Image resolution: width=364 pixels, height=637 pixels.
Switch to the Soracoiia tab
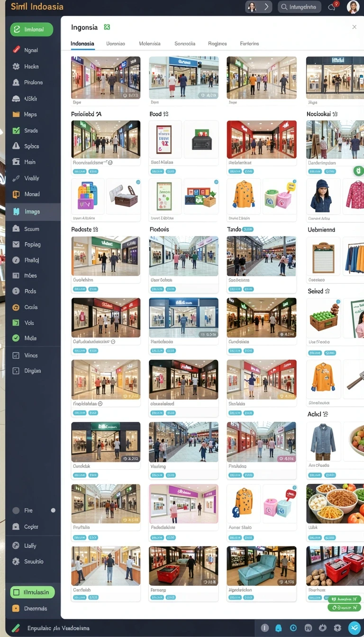pos(185,44)
